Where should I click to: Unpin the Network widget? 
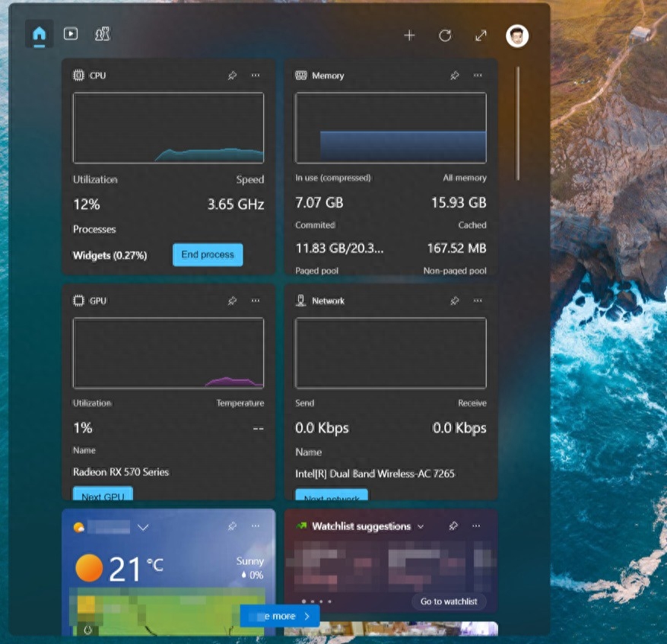454,300
